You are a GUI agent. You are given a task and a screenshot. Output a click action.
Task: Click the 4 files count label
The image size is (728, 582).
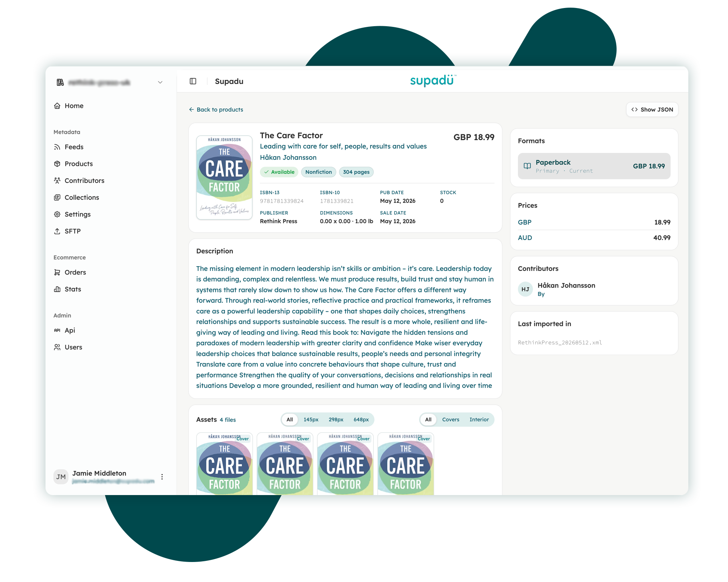click(x=228, y=420)
